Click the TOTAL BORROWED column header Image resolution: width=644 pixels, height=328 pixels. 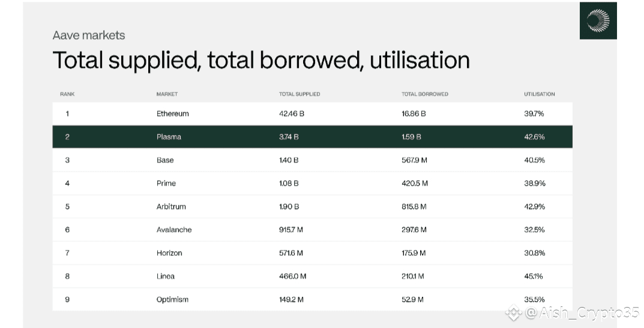tap(425, 94)
